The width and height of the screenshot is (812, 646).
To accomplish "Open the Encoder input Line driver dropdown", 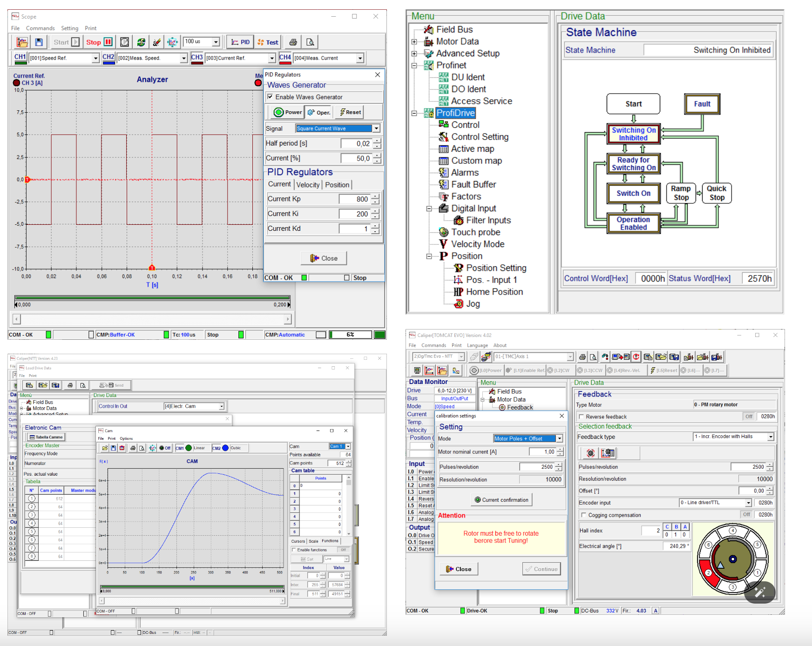I will point(749,503).
